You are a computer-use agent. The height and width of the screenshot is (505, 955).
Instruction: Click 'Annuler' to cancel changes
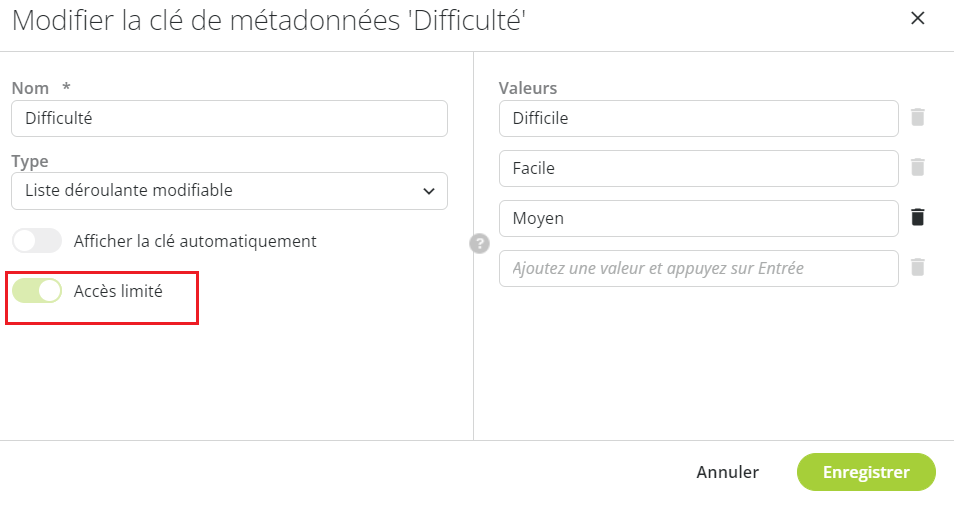click(x=728, y=472)
